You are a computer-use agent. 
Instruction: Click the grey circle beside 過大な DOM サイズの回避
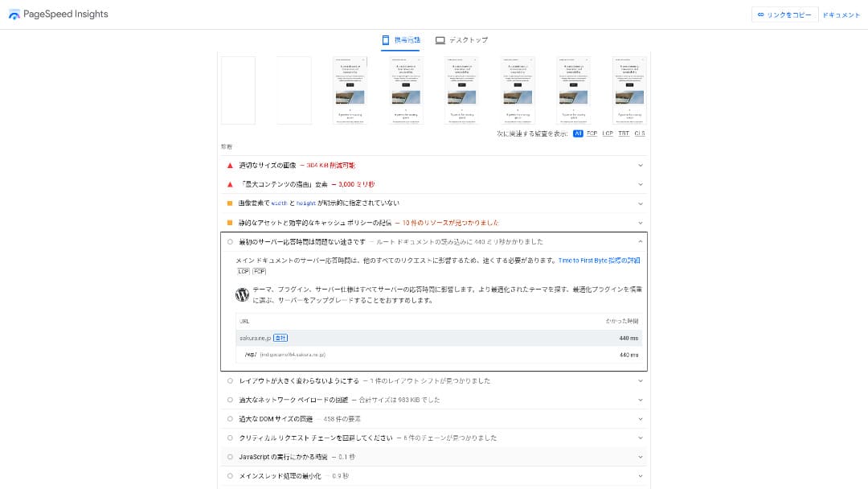coord(230,419)
